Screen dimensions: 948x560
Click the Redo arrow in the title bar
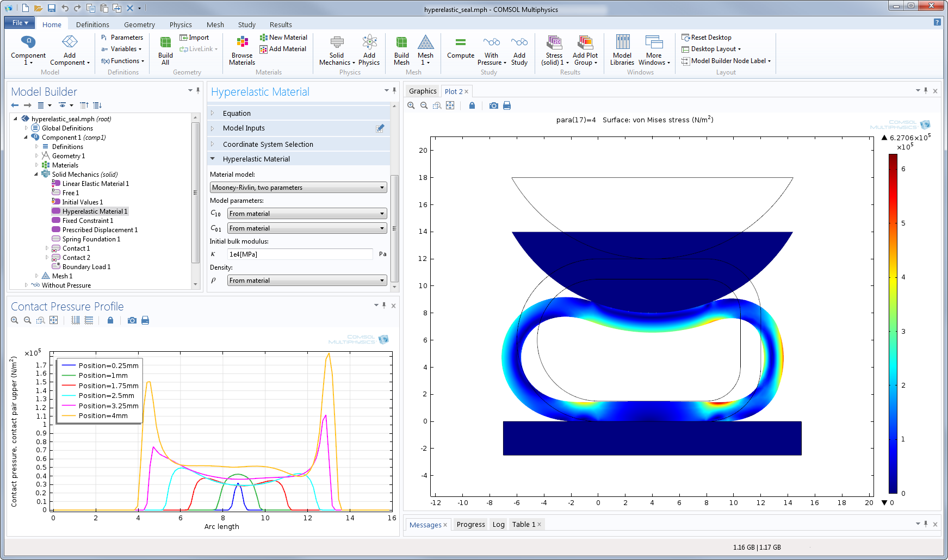tap(77, 8)
